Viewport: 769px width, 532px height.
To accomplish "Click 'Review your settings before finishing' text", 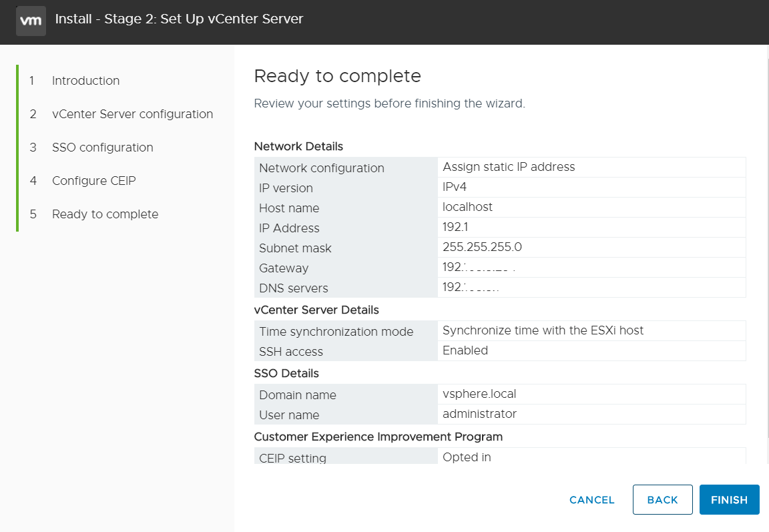I will coord(389,103).
